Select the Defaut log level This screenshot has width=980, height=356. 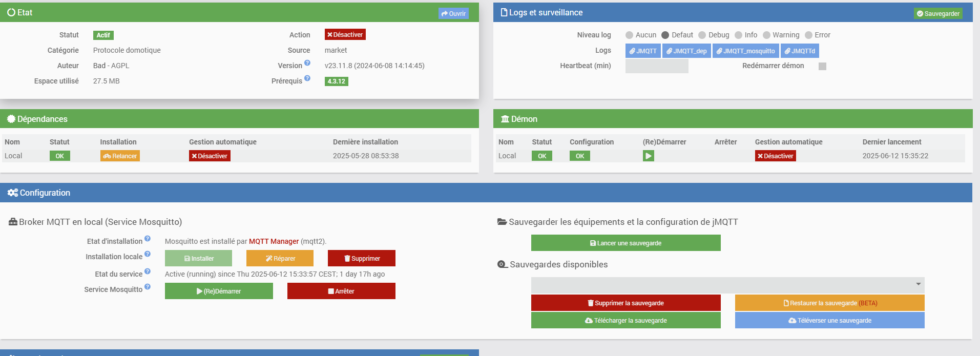(x=665, y=35)
